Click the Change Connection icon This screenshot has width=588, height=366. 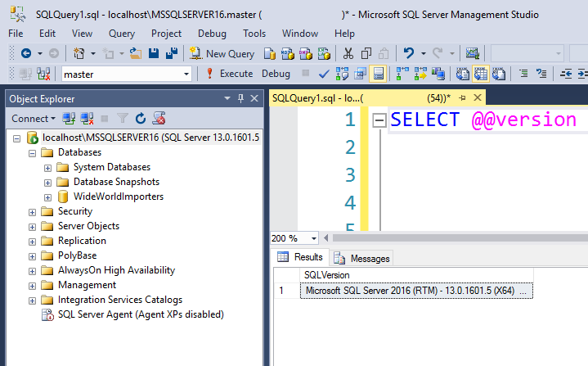coord(43,74)
